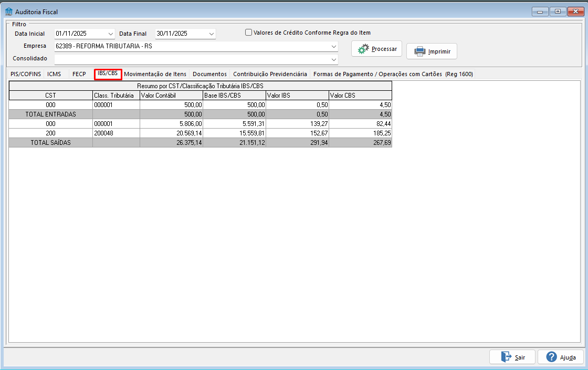The height and width of the screenshot is (370, 588).
Task: Click total Valor IBS cell 291,94
Action: point(297,142)
